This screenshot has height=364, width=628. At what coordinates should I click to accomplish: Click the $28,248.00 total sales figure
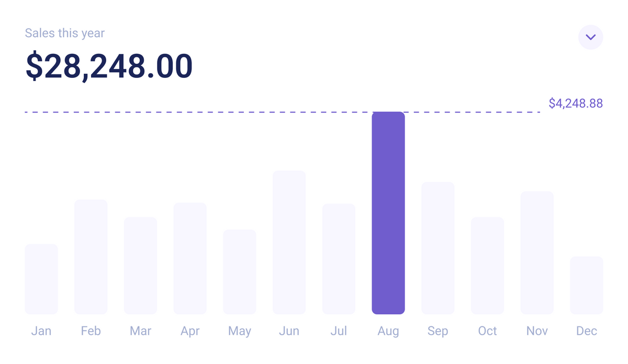[109, 66]
